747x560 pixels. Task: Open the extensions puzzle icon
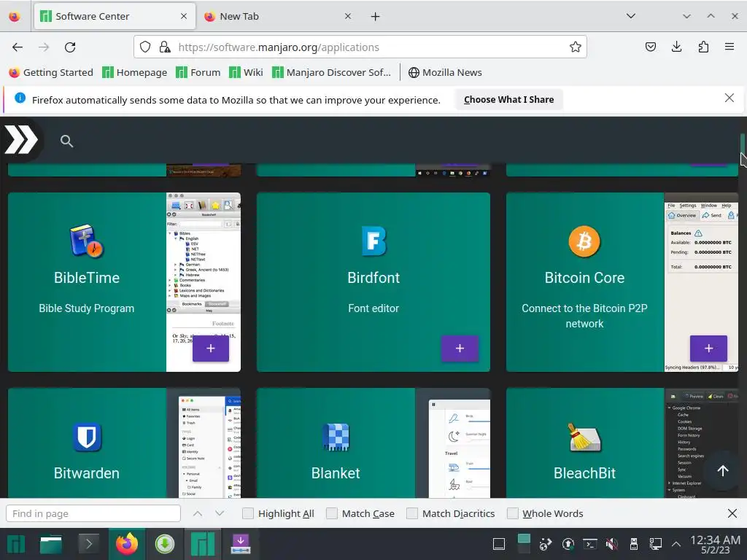(x=703, y=47)
